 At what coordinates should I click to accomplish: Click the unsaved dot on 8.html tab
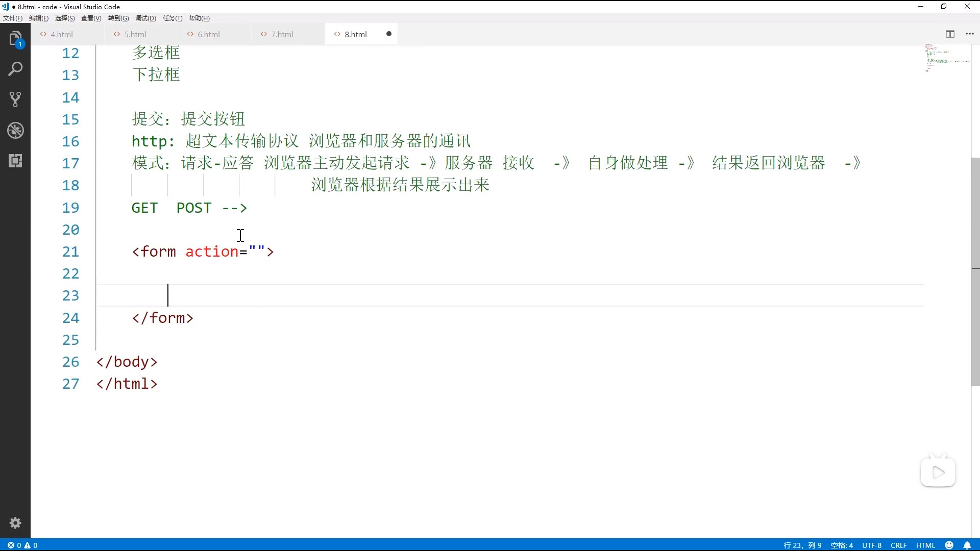pos(389,34)
